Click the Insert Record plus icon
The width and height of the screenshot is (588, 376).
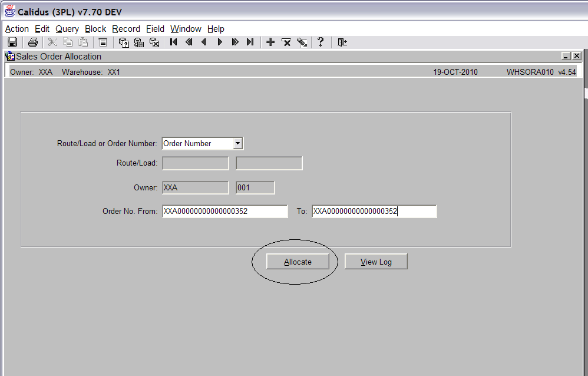[x=270, y=42]
